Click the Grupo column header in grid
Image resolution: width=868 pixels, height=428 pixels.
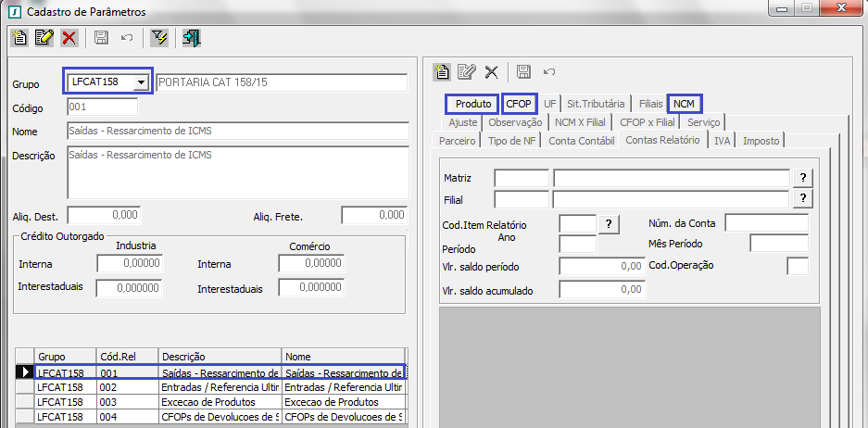66,357
